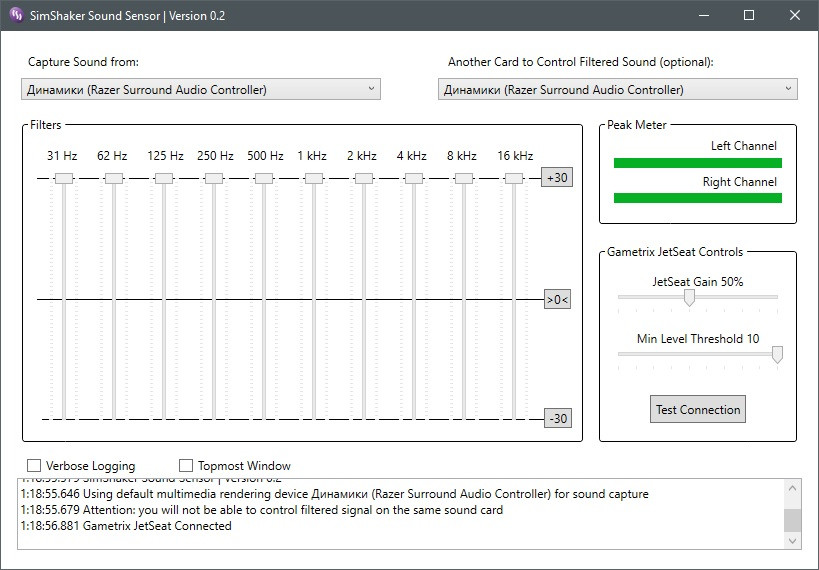Click the JetSeat Gain slider thumb
Viewport: 819px width, 570px height.
(x=689, y=298)
